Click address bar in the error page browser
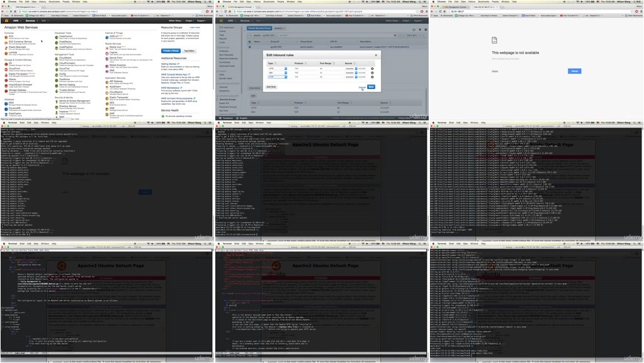The width and height of the screenshot is (644, 363). (x=538, y=11)
